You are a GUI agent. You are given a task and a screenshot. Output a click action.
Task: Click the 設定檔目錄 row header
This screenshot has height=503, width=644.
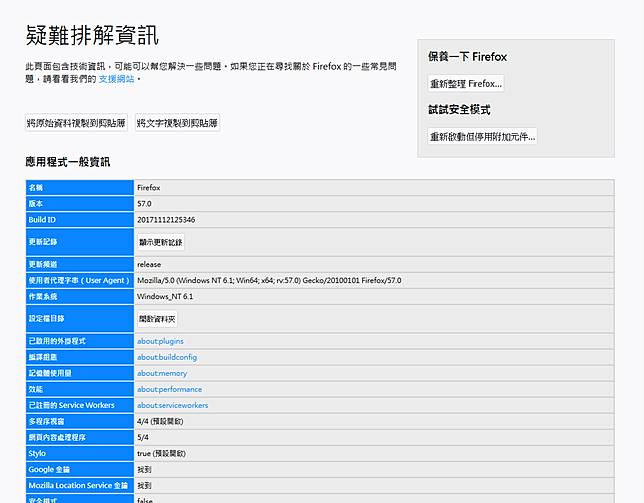click(x=80, y=319)
